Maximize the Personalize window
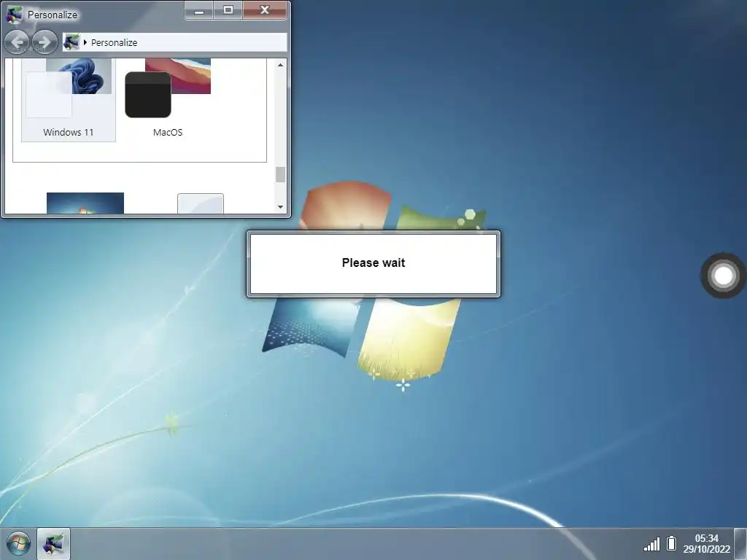 pos(228,10)
